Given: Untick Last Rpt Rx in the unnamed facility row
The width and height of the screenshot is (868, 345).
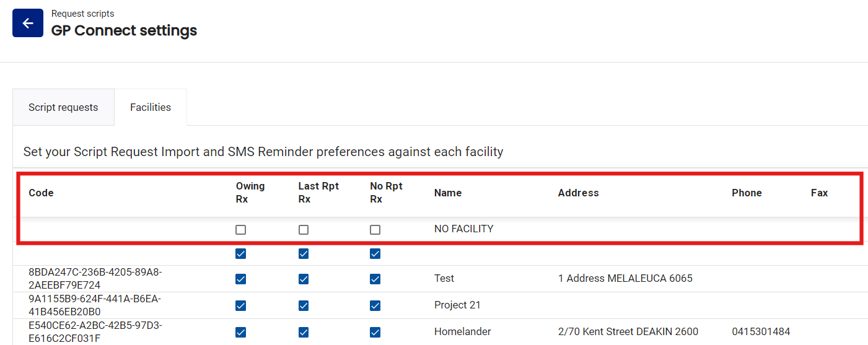Looking at the screenshot, I should pos(304,254).
